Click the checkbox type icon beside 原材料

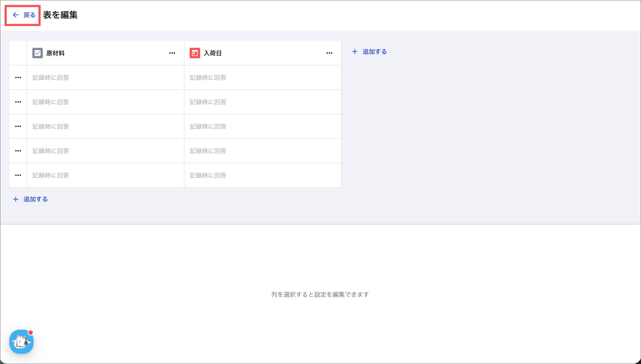[x=38, y=53]
